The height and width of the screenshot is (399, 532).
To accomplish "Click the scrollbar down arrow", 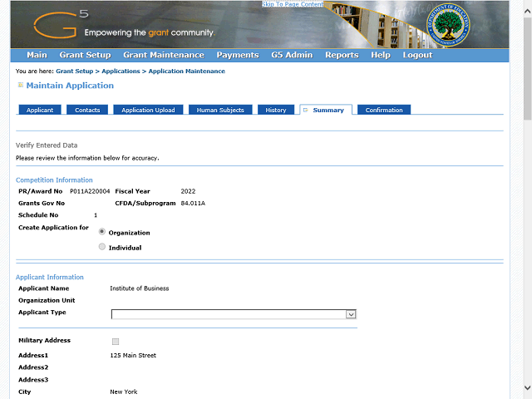I will (527, 387).
